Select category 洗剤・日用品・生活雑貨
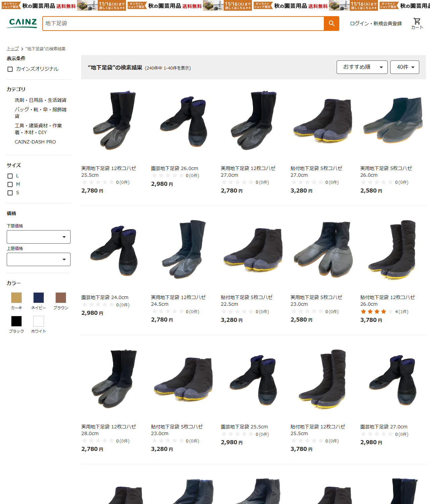Image resolution: width=430 pixels, height=504 pixels. [41, 100]
